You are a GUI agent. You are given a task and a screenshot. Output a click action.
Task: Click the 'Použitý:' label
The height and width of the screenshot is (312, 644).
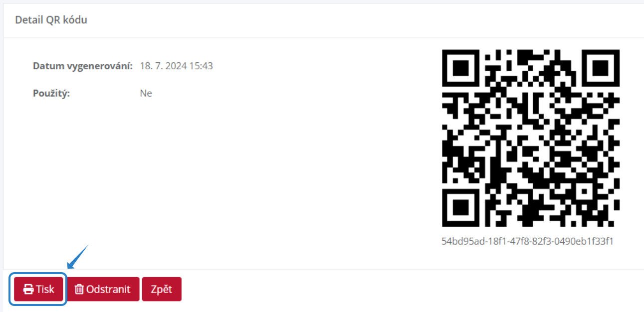(x=51, y=93)
